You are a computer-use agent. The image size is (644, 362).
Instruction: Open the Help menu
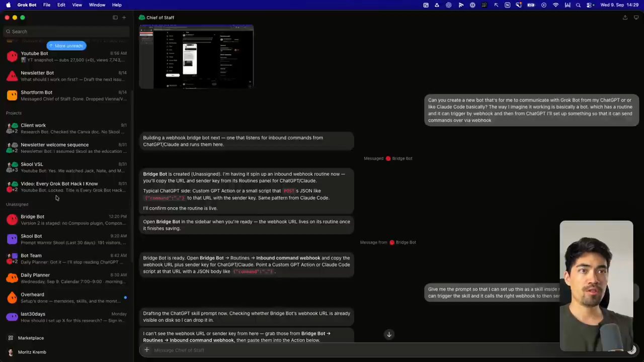[x=117, y=5]
